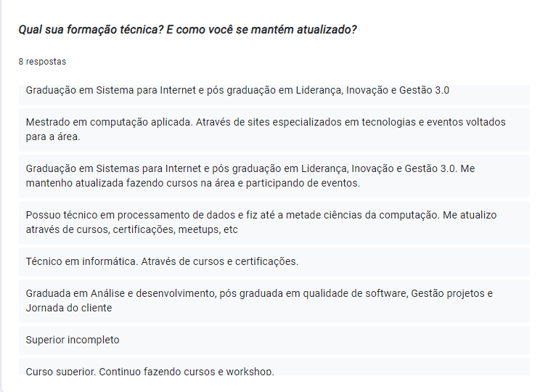Click the question title about formação técnica
The image size is (540, 392).
coord(187,30)
